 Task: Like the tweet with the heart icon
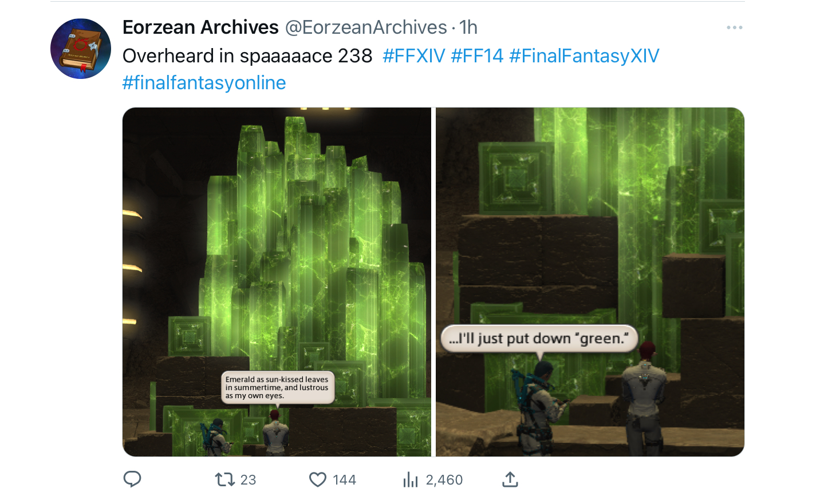[x=318, y=479]
